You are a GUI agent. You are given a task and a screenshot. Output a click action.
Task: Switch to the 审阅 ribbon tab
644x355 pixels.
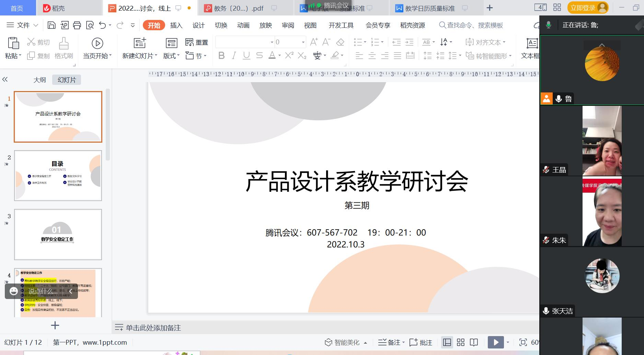coord(288,25)
